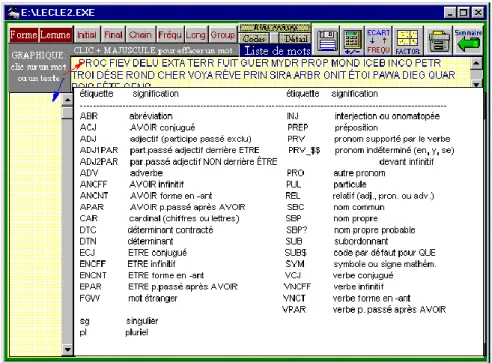Select the word MOND in list
The width and height of the screenshot is (492, 363).
(346, 63)
